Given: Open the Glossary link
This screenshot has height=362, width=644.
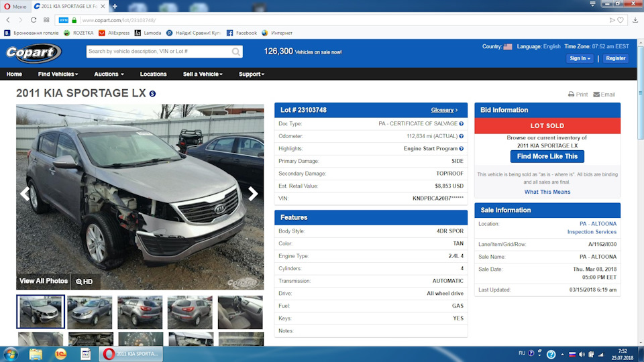Looking at the screenshot, I should tap(444, 110).
